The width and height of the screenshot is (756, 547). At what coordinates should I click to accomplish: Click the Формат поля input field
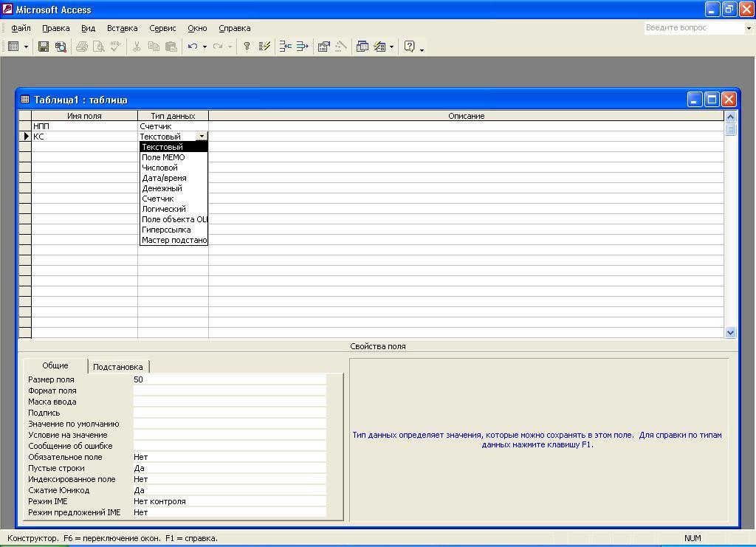pos(230,391)
